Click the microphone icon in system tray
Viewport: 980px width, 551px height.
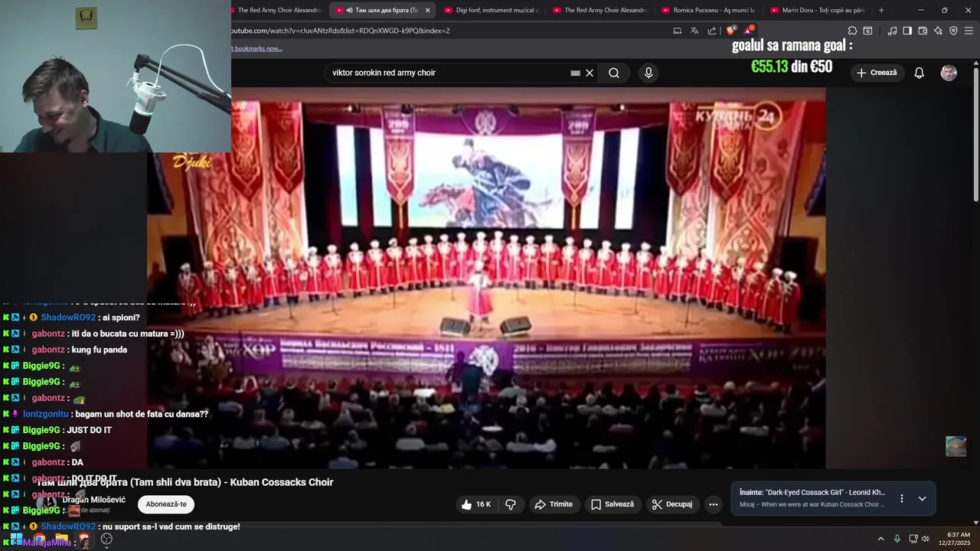(897, 539)
